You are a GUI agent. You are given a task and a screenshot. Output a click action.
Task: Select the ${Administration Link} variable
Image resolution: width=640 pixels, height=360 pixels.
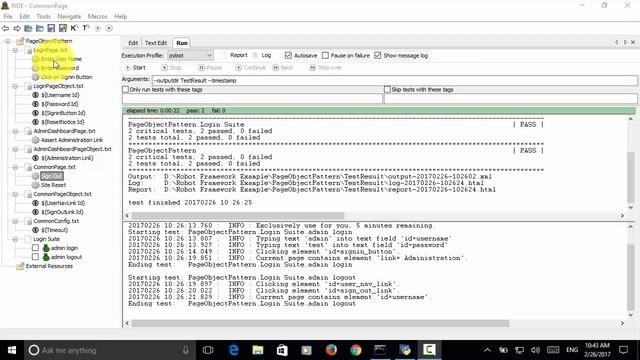67,158
